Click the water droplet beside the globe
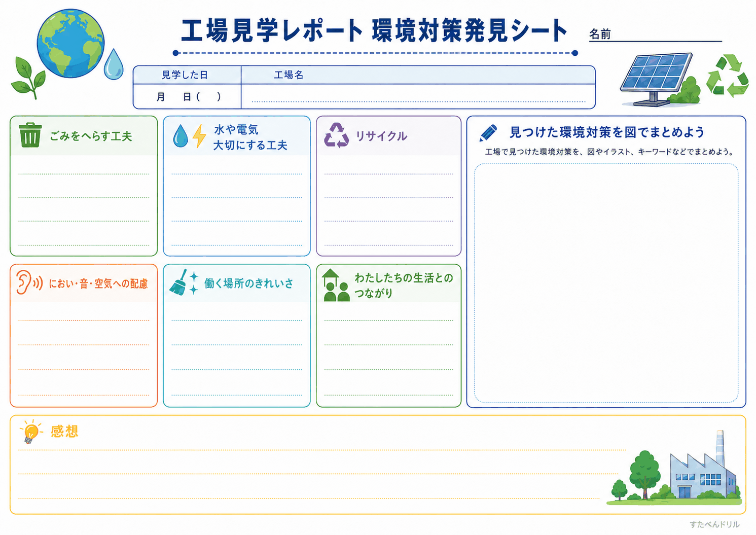Image resolution: width=756 pixels, height=535 pixels. tap(114, 64)
